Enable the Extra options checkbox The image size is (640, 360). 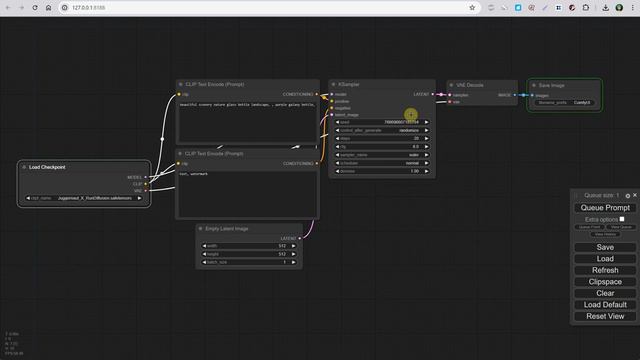622,219
